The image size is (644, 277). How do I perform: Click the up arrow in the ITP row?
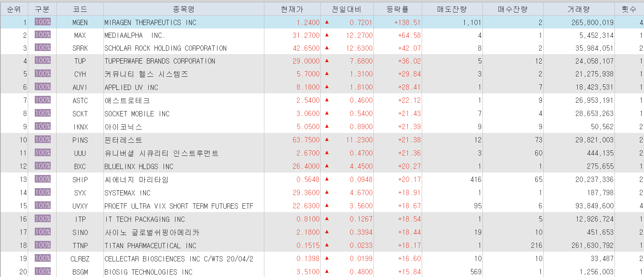tap(327, 219)
